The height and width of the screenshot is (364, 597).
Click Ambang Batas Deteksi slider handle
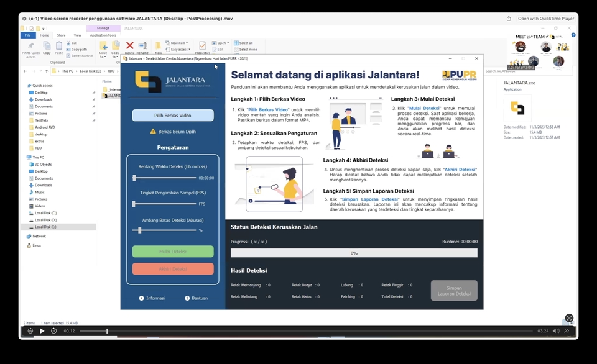140,230
